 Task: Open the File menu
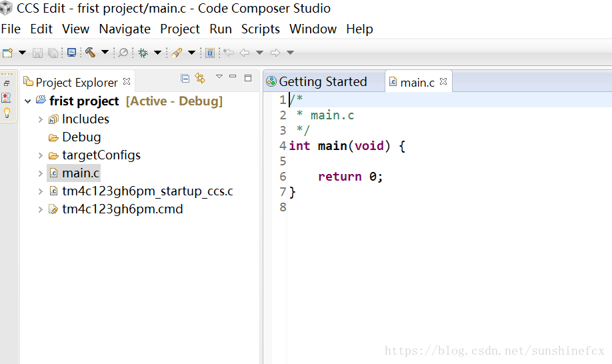coord(11,29)
